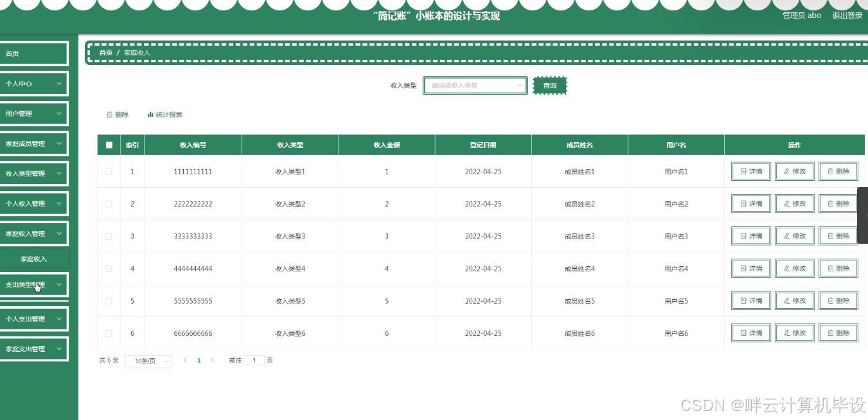Viewport: 868px width, 420px height.
Task: Open 详情 for row 3333333333
Action: click(751, 236)
